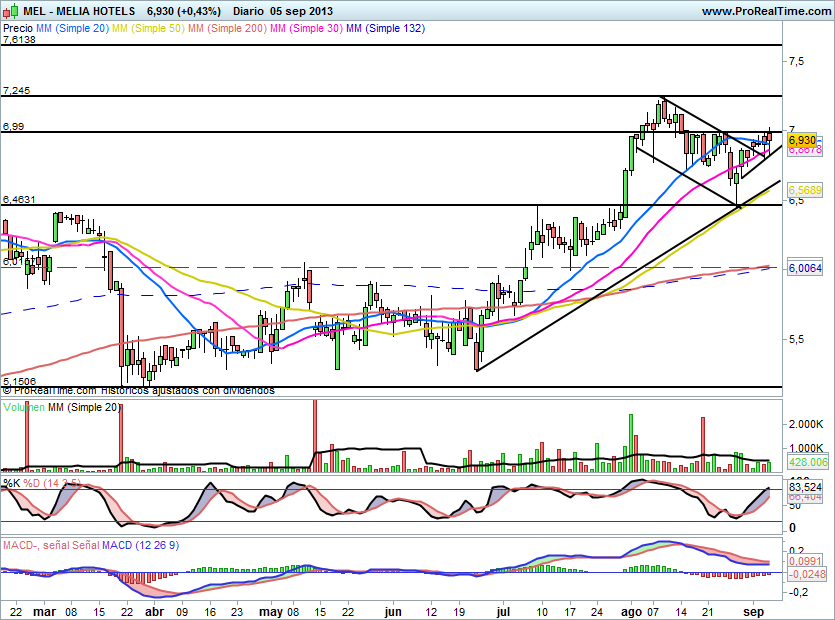Select the MM (Simple 30) indicator label
835x620 pixels.
coord(307,28)
